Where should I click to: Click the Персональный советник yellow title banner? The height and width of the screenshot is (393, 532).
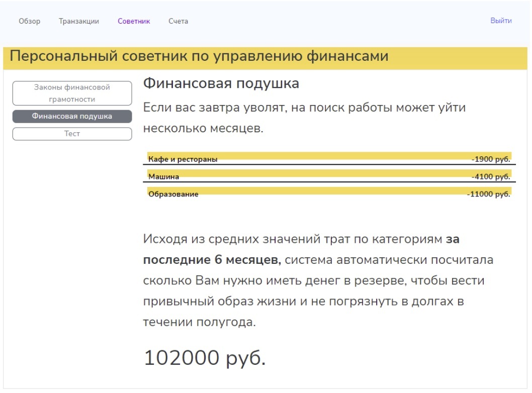199,56
